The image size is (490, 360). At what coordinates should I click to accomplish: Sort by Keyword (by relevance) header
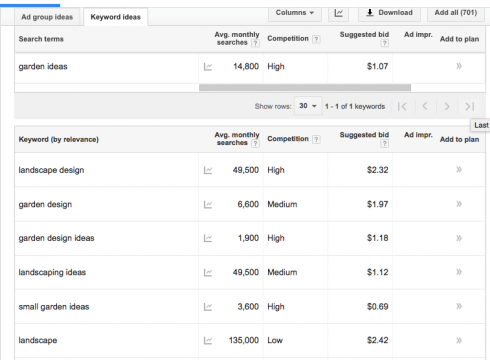click(59, 139)
